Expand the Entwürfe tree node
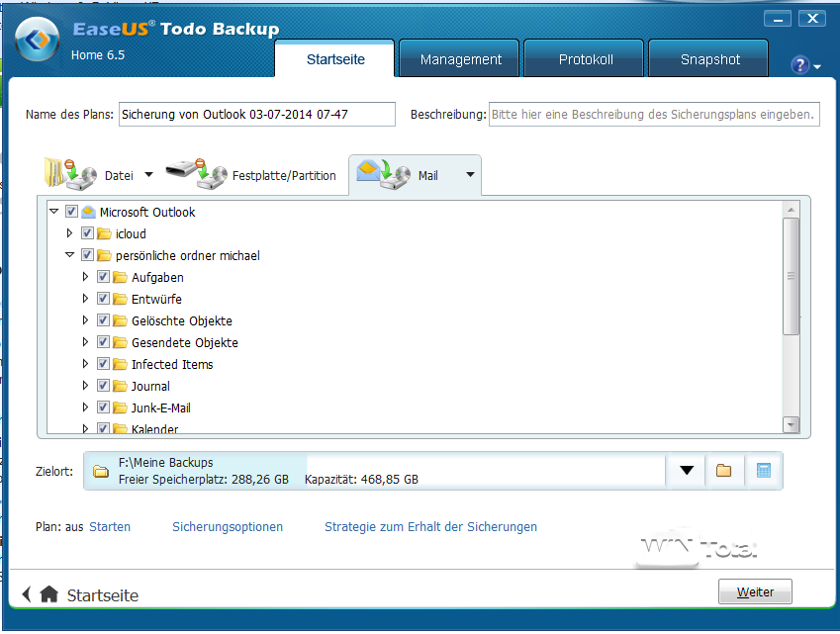 [85, 299]
